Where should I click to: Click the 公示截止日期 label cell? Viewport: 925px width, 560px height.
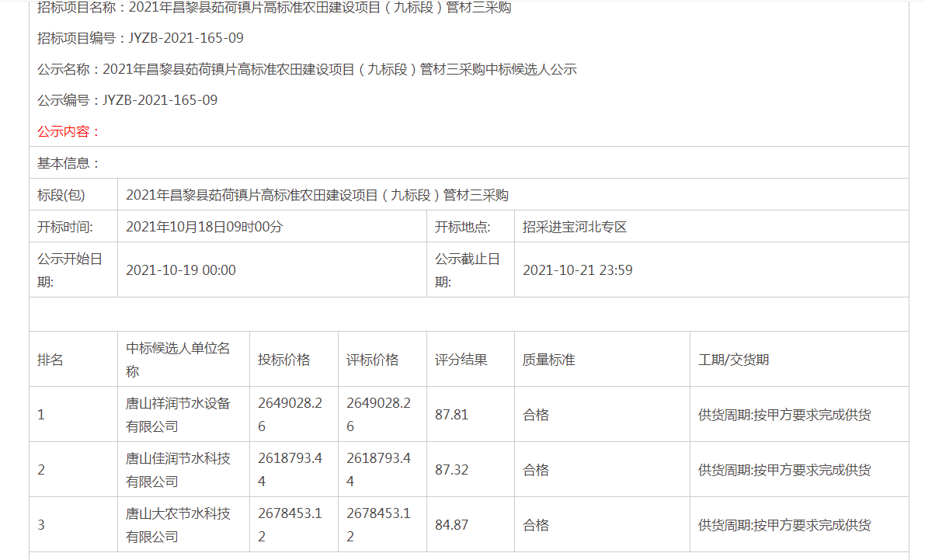pos(470,270)
